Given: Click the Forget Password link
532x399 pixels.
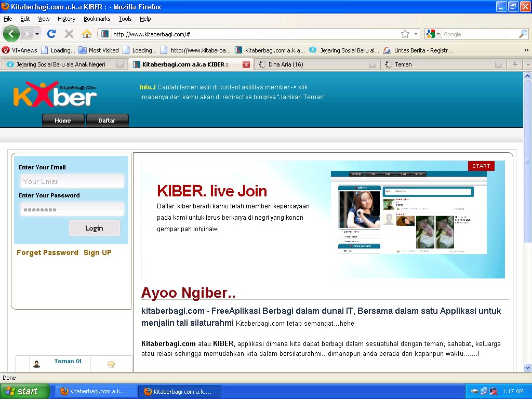Looking at the screenshot, I should click(x=47, y=252).
